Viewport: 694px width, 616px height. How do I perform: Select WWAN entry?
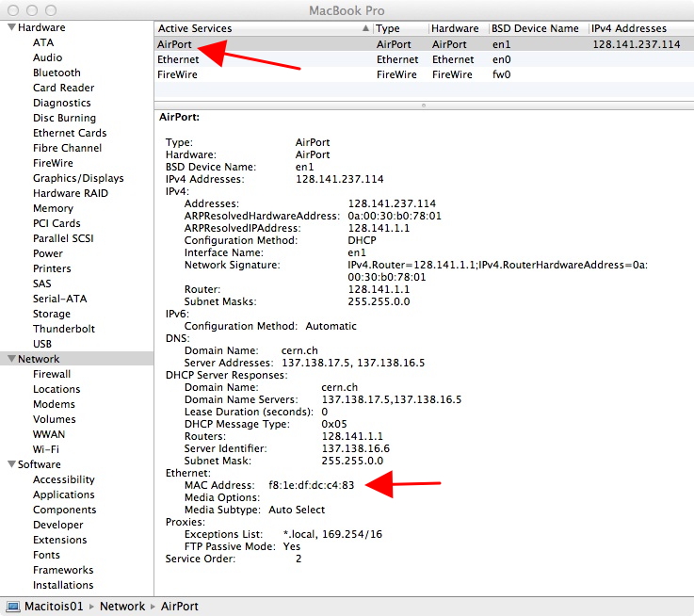49,434
